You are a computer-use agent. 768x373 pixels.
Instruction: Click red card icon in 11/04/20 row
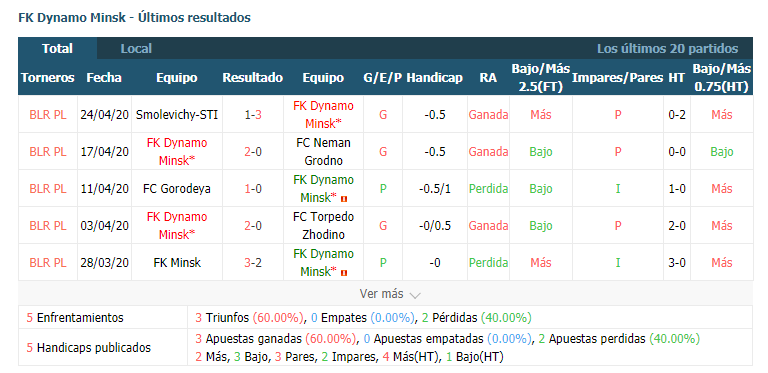(345, 198)
